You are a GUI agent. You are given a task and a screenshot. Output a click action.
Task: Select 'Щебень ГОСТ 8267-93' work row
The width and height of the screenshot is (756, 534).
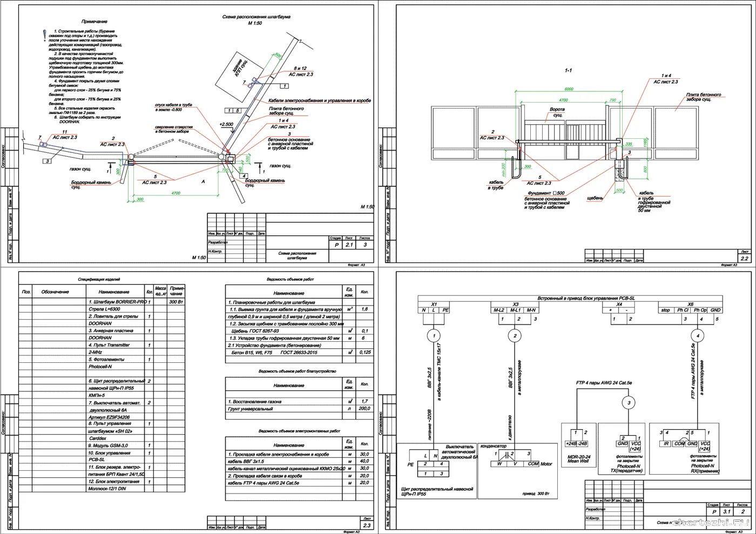(299, 331)
